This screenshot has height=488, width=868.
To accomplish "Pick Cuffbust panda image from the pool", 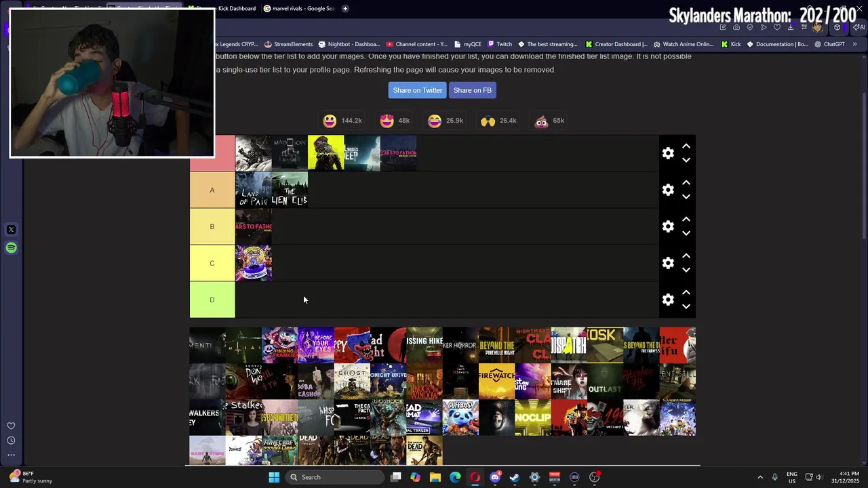I will pos(460,418).
